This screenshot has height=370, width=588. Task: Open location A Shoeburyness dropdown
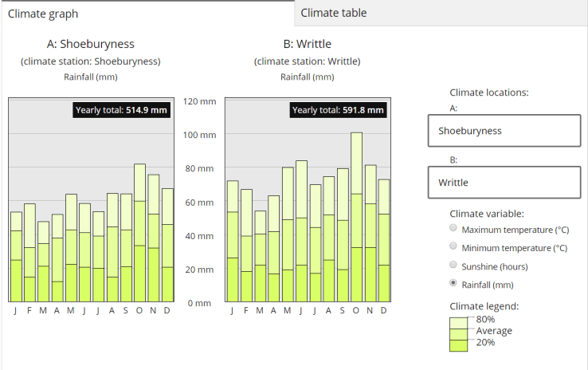coord(504,131)
